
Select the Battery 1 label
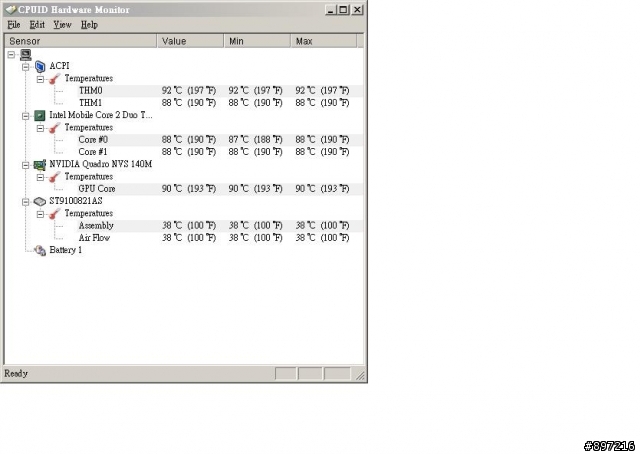[65, 250]
